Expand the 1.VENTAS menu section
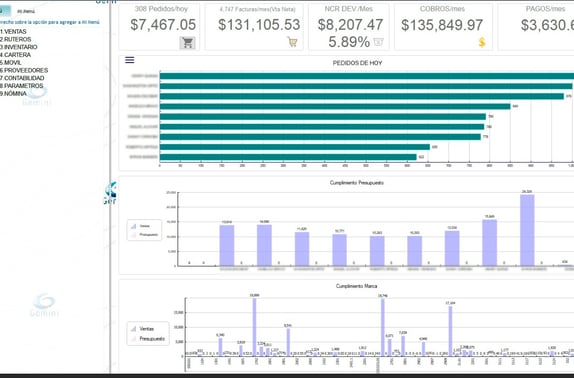 pos(13,31)
